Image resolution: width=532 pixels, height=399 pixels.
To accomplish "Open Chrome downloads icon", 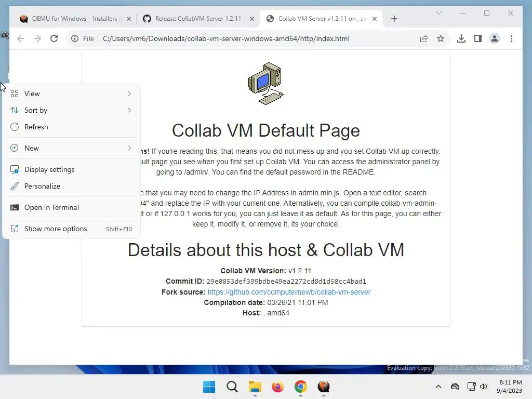I will point(461,38).
